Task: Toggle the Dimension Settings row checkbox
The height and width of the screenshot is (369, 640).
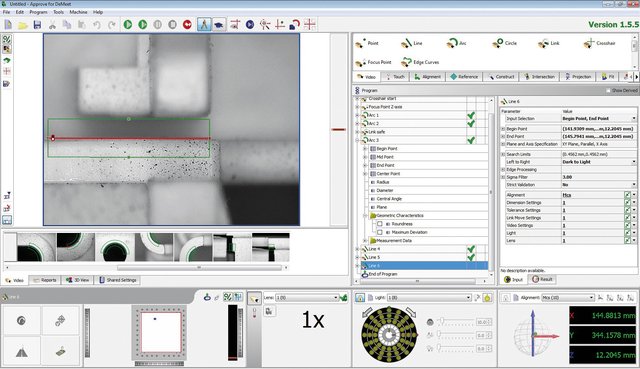Action: [x=627, y=203]
